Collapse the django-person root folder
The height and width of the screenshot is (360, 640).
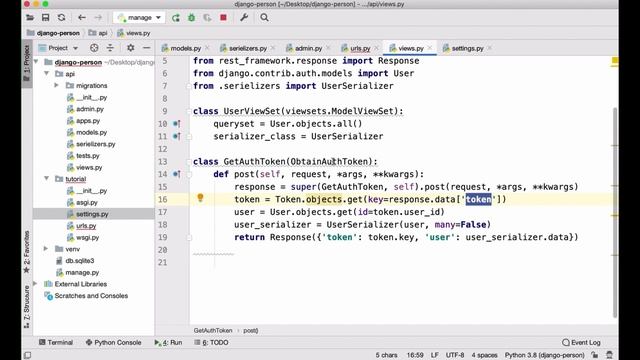(37, 62)
